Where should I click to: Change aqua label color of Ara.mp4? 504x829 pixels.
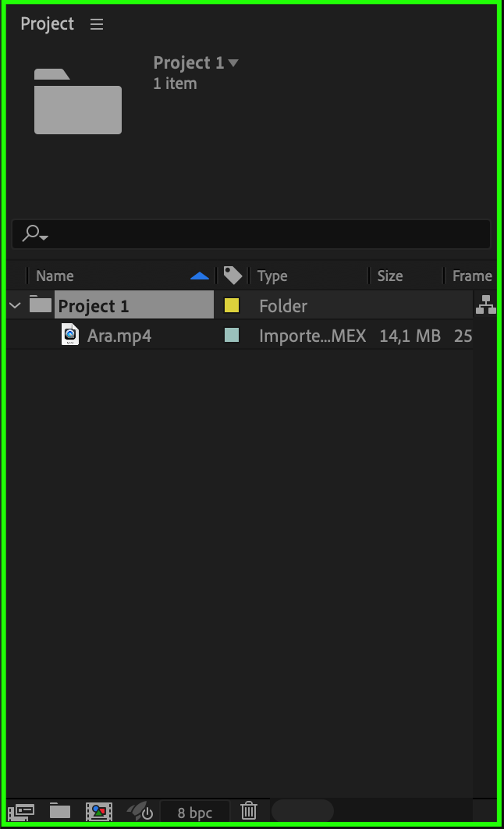[232, 335]
